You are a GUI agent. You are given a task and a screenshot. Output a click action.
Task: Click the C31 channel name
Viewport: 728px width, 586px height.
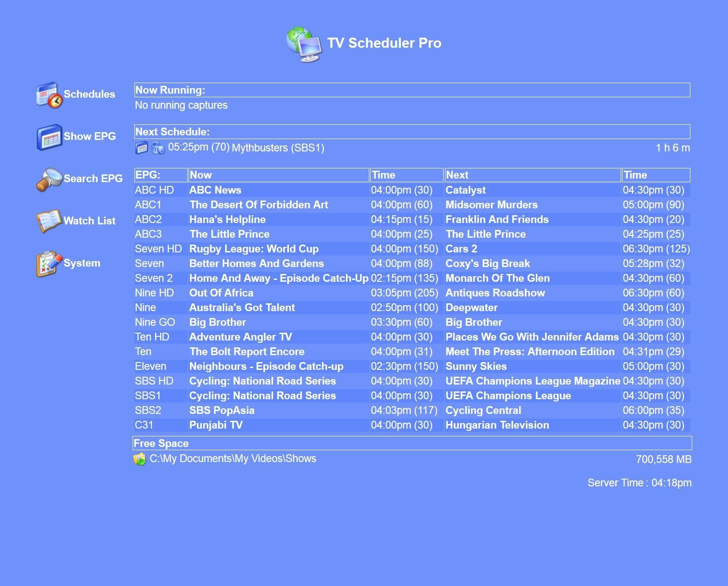pos(144,425)
